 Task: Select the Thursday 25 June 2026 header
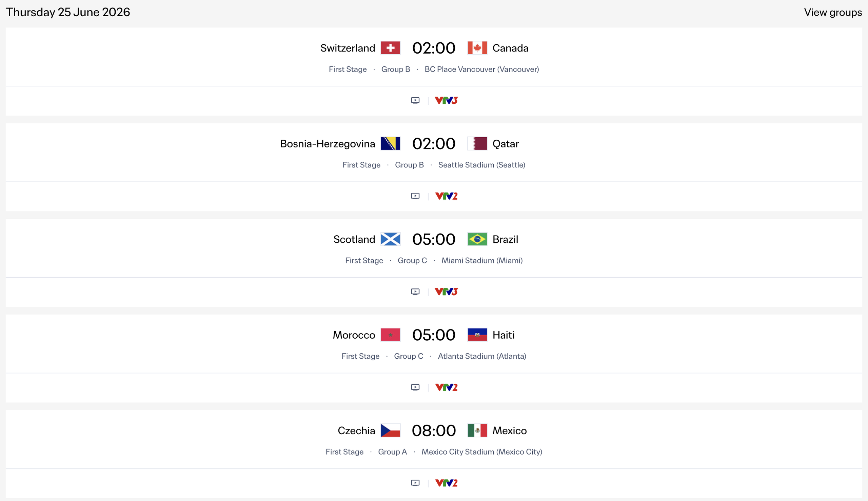tap(68, 12)
